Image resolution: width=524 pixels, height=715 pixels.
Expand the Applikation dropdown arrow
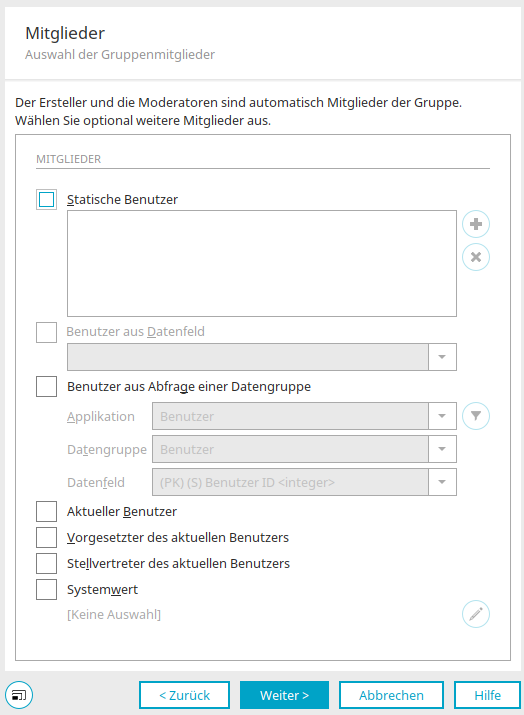click(x=442, y=416)
